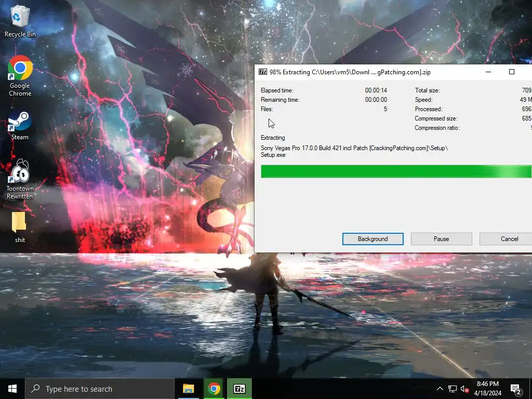Pause the extraction

[441, 239]
